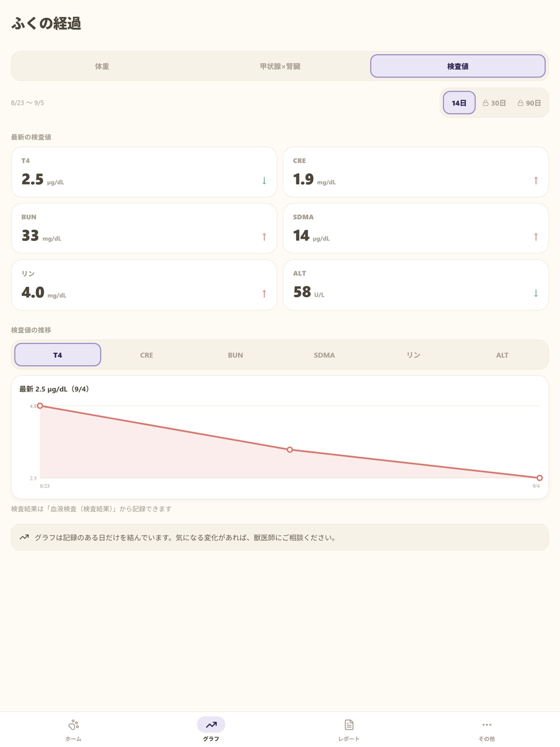Click the 最新の検査値 section heading
Screen dimensions: 560x747
coord(31,137)
